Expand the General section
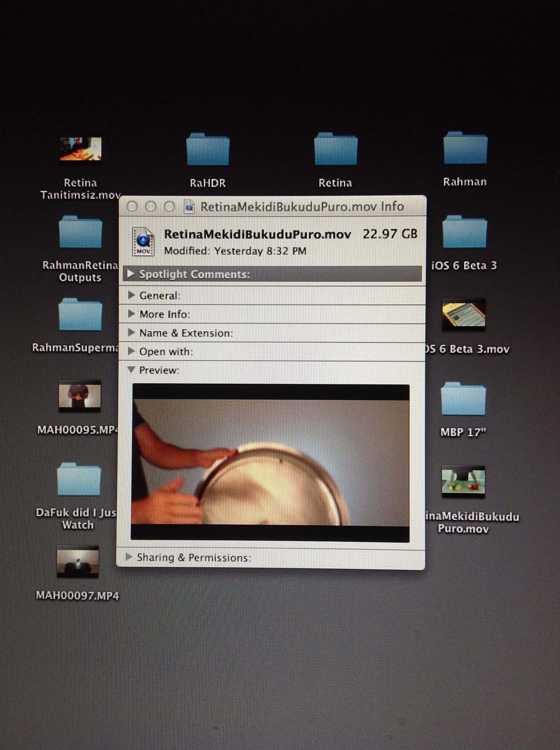 click(x=131, y=295)
